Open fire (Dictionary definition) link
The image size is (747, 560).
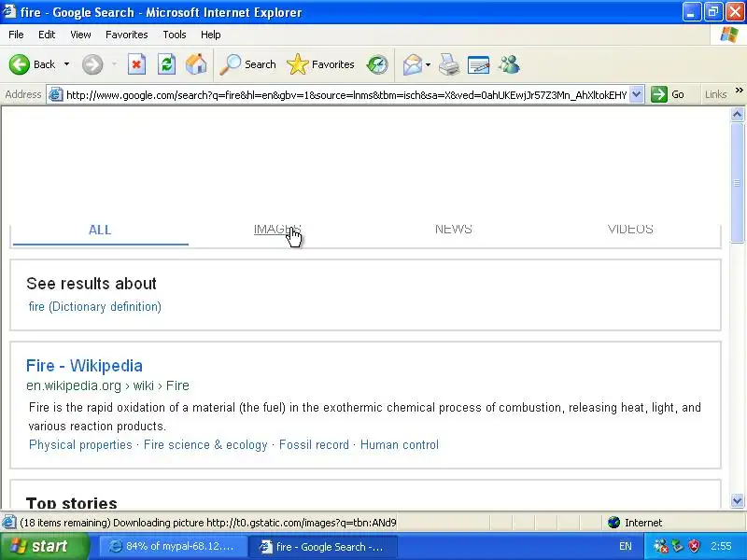[95, 306]
